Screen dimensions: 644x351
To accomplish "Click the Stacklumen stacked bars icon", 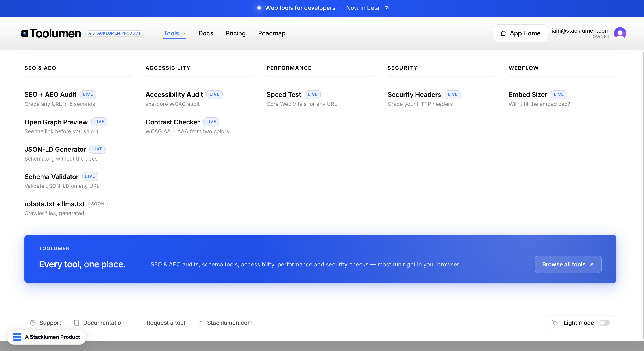I will (17, 337).
